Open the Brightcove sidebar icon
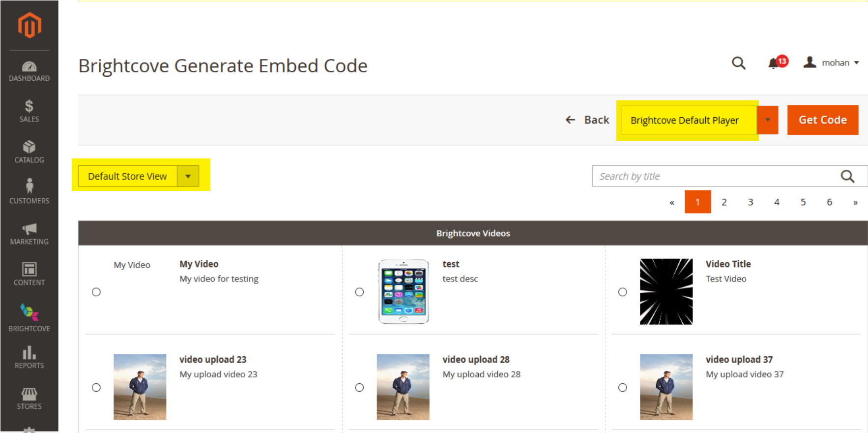The image size is (868, 433). pos(29,312)
